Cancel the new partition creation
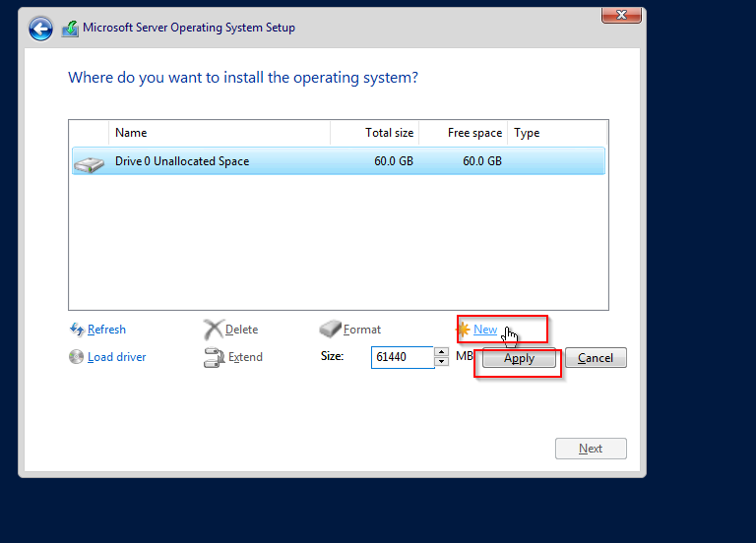The image size is (756, 543). point(596,358)
